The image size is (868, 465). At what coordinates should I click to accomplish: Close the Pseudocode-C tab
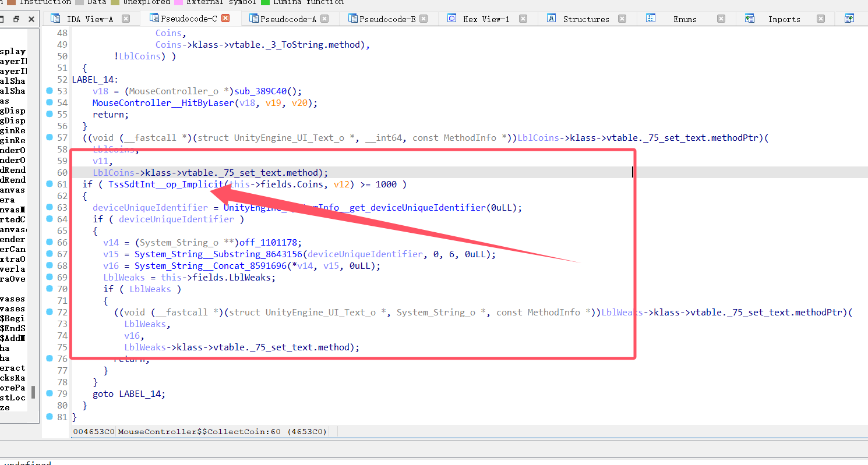[226, 18]
